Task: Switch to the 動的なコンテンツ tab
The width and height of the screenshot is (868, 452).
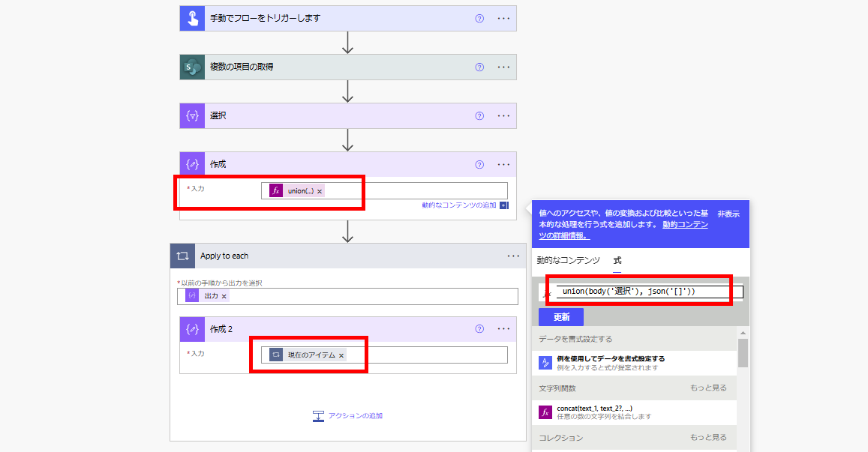Action: point(568,261)
